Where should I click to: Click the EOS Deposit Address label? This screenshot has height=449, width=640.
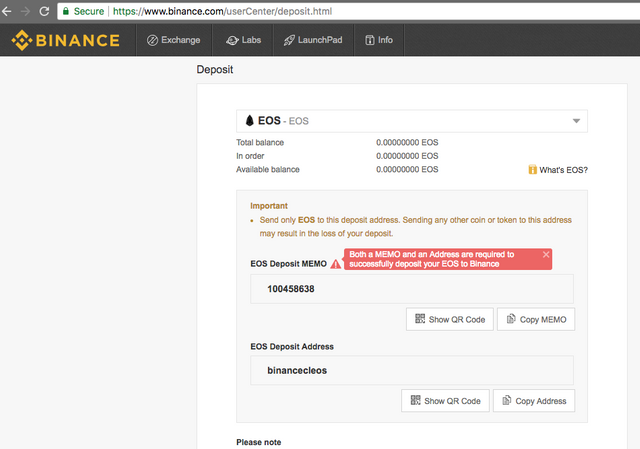(x=292, y=347)
